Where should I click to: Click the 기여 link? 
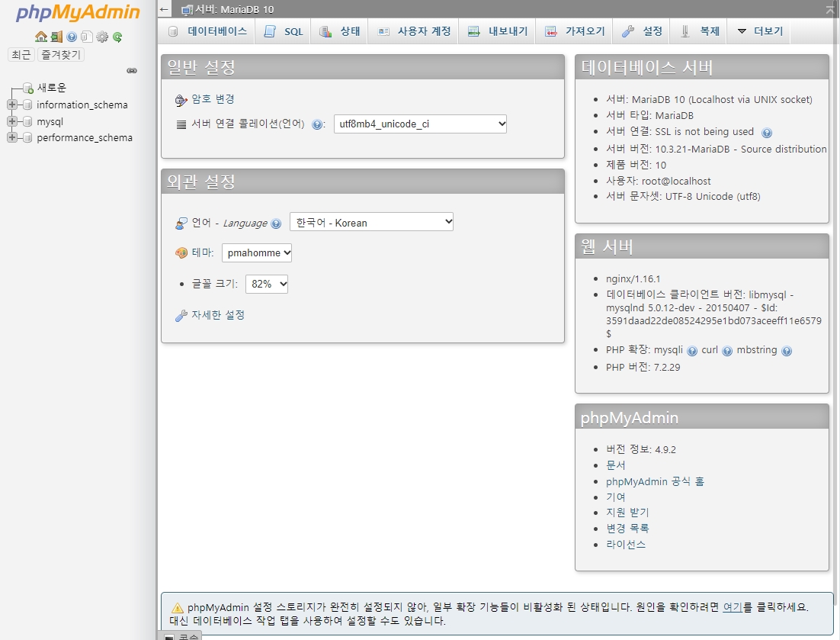616,497
